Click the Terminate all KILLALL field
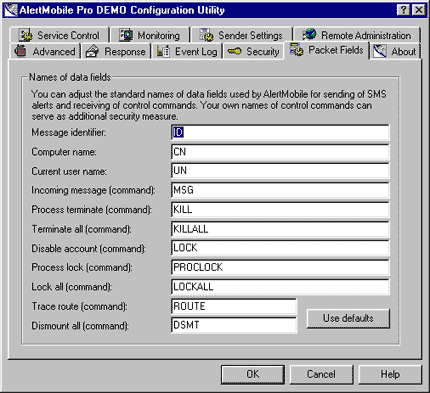 coord(280,229)
